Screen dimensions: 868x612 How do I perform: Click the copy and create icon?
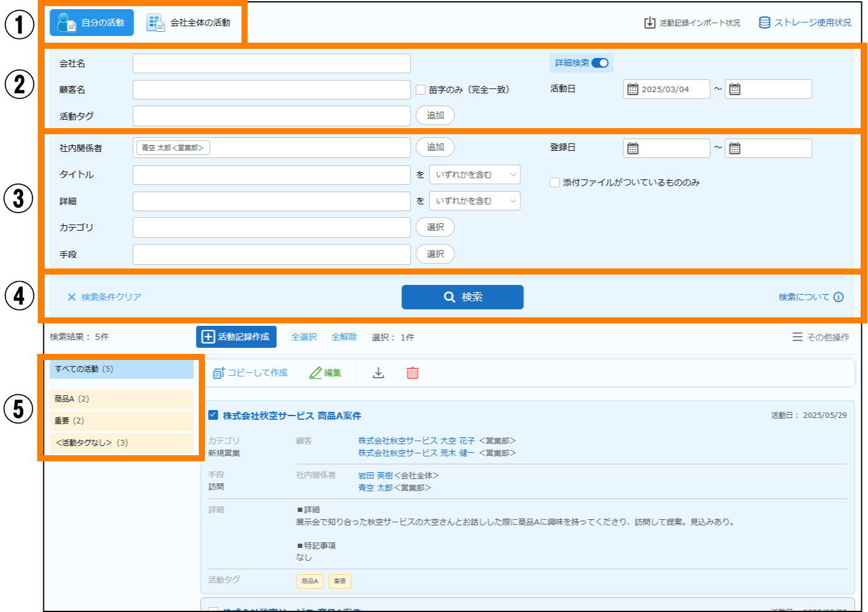[218, 373]
